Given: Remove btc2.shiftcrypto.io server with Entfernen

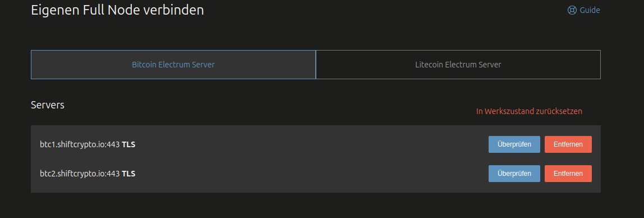Looking at the screenshot, I should pos(568,174).
